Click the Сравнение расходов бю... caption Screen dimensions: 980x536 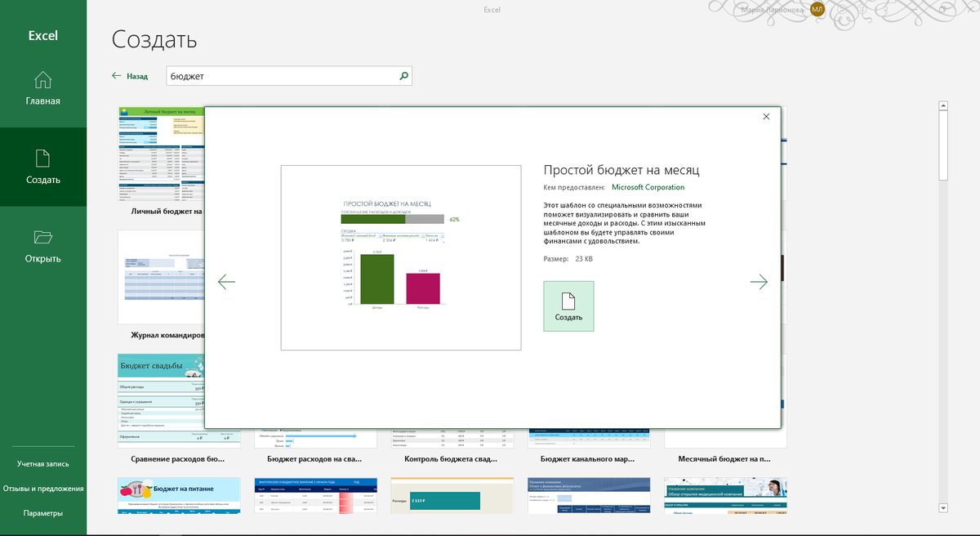[x=178, y=459]
